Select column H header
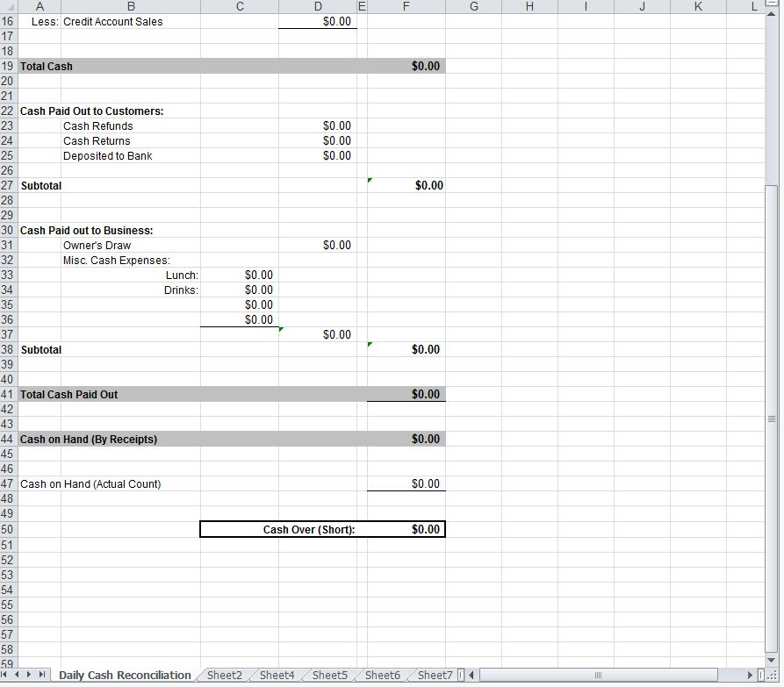This screenshot has height=687, width=784. pyautogui.click(x=529, y=6)
